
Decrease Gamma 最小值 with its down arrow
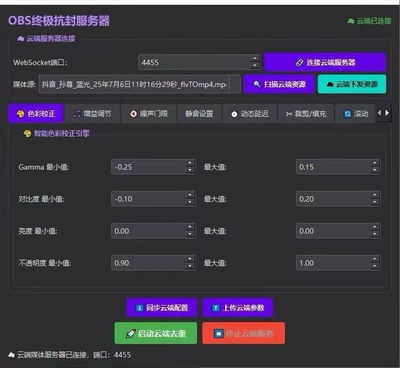point(190,170)
